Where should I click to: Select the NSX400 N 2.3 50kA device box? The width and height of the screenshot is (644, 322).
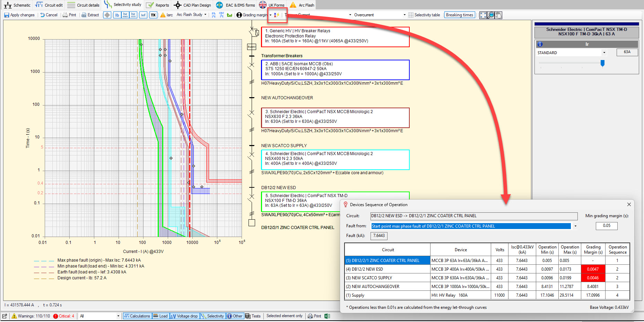335,160
